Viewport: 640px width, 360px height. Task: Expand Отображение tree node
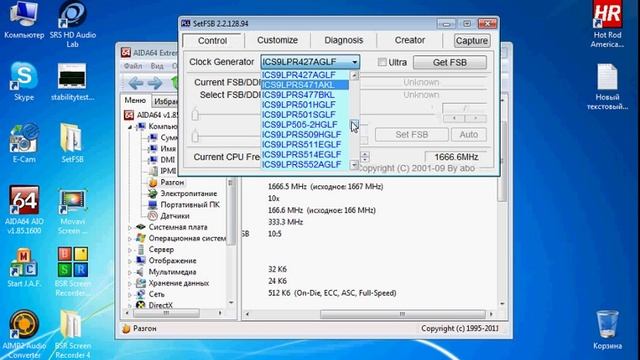click(130, 261)
